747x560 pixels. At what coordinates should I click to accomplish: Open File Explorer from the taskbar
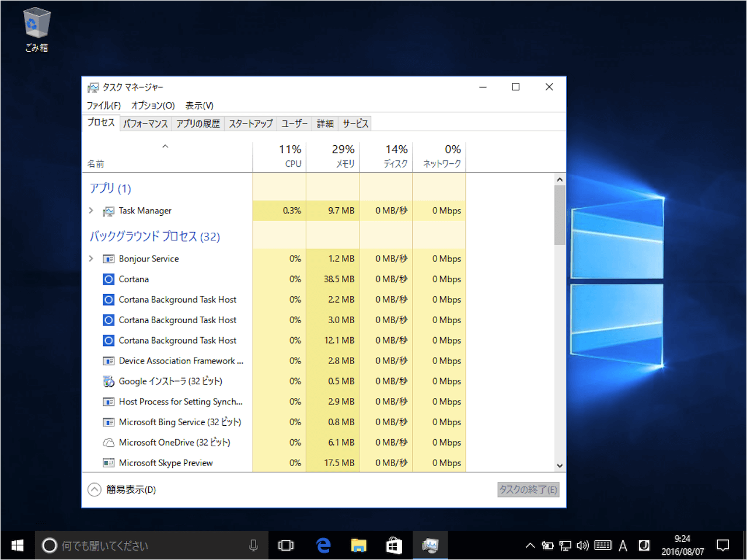[x=358, y=545]
